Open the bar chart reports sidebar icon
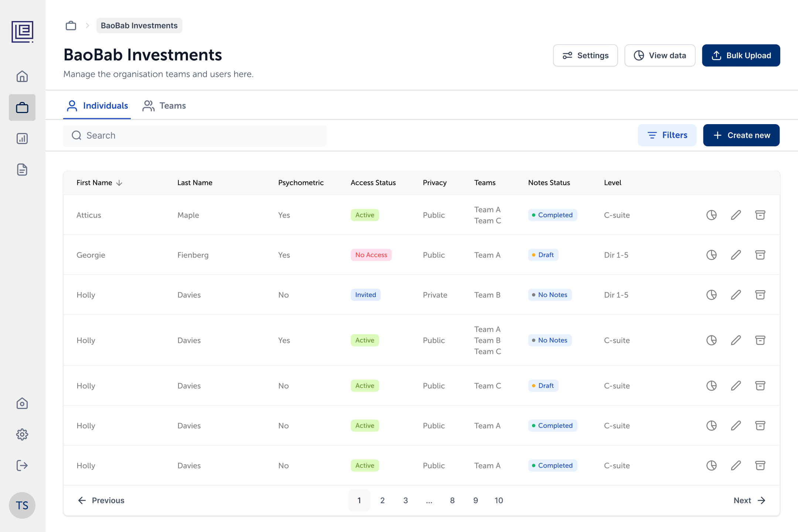The width and height of the screenshot is (798, 532). click(x=22, y=139)
